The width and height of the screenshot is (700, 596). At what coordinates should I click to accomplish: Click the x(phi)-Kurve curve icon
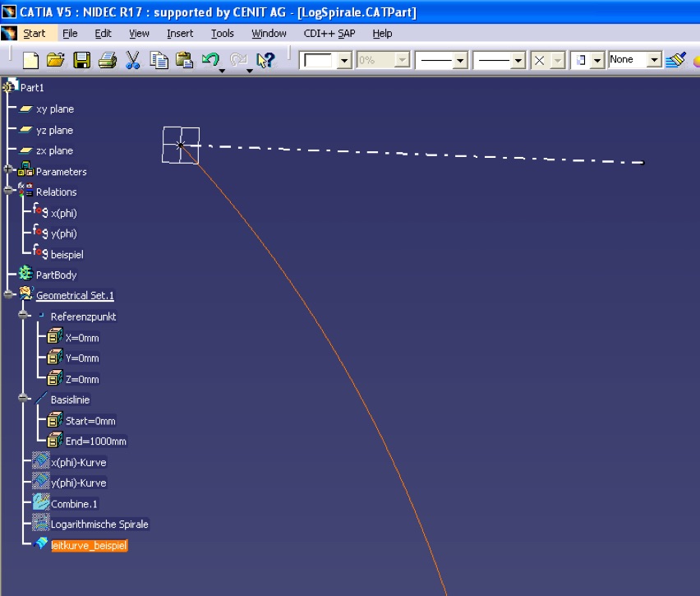tap(41, 460)
